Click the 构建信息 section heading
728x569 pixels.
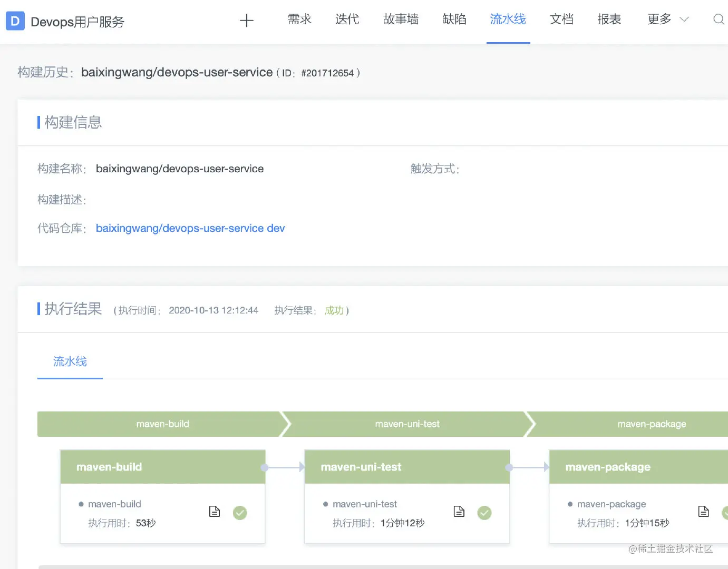click(73, 122)
